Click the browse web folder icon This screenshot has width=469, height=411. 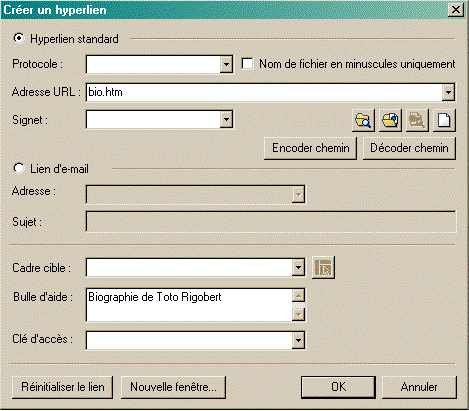pyautogui.click(x=390, y=120)
